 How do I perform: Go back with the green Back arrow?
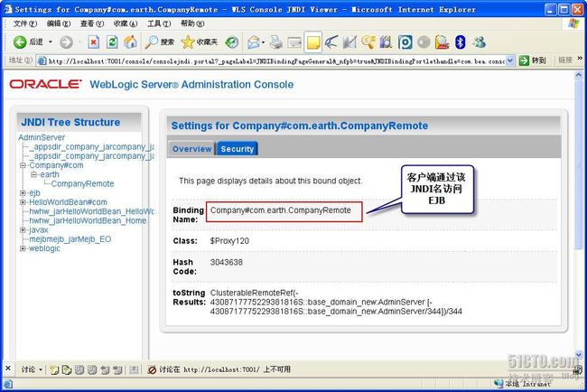(x=28, y=42)
